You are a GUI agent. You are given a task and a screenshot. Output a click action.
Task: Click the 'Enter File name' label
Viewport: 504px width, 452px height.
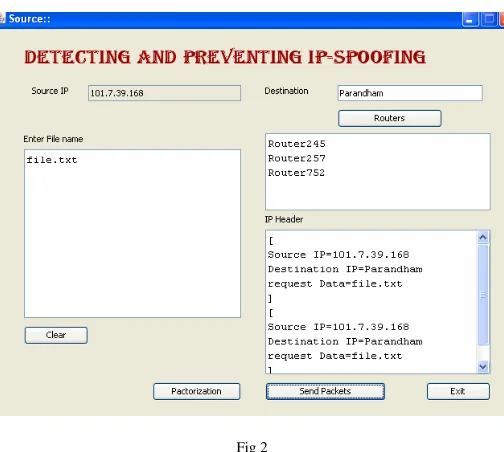tap(53, 139)
